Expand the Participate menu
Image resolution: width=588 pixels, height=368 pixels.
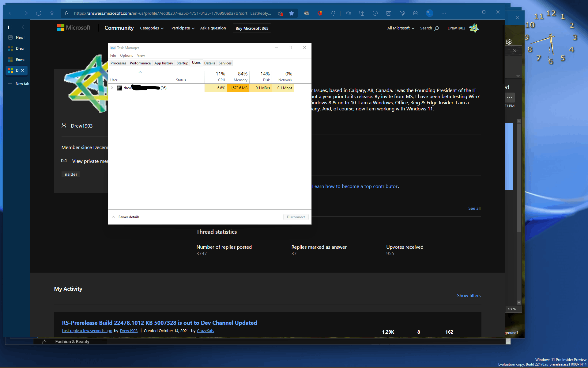183,28
